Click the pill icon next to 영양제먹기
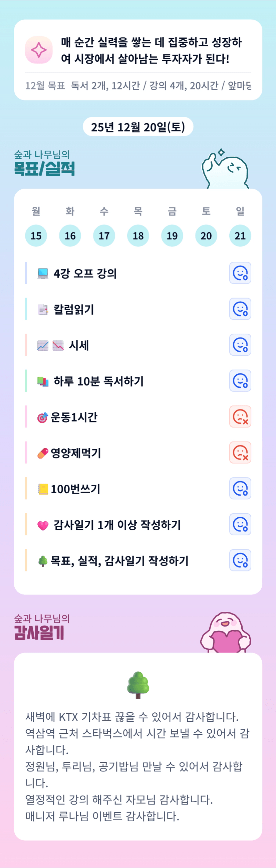Viewport: 276px width, 868px height. 43,453
